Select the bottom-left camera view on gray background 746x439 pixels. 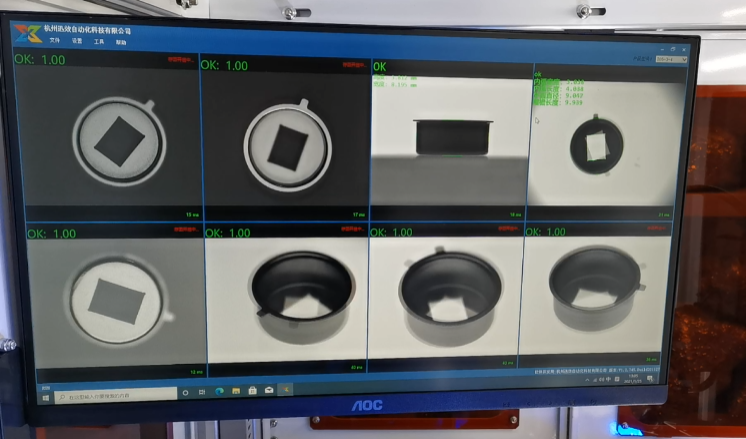[117, 303]
